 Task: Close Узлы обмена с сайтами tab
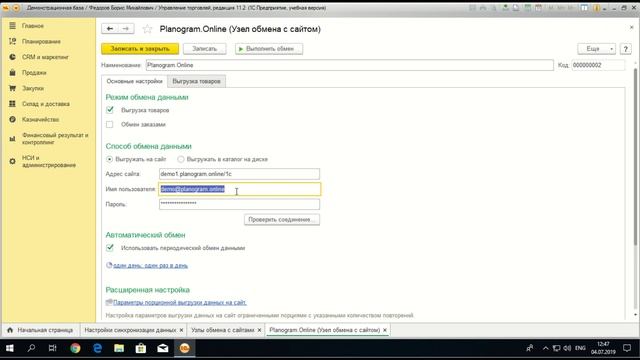click(259, 330)
